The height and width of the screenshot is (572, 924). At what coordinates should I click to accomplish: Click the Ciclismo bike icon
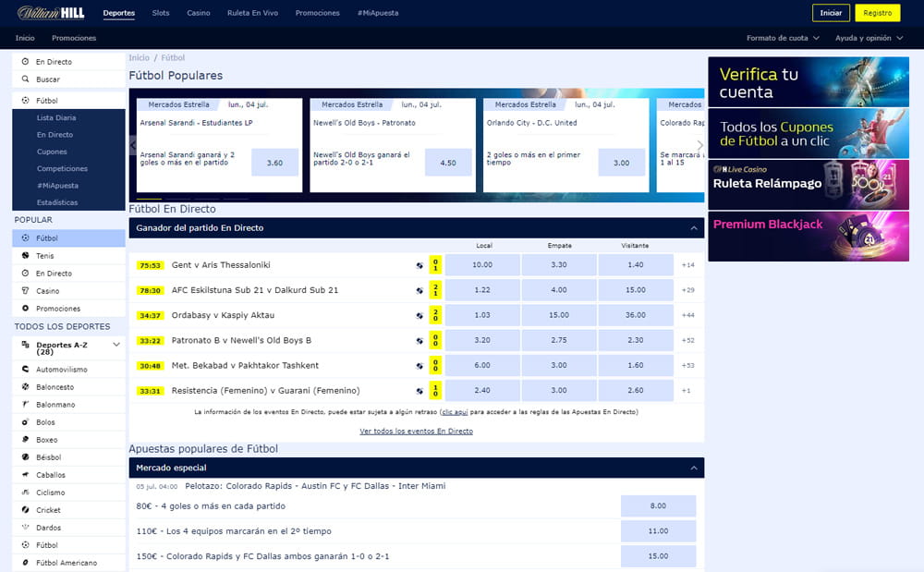click(x=25, y=492)
